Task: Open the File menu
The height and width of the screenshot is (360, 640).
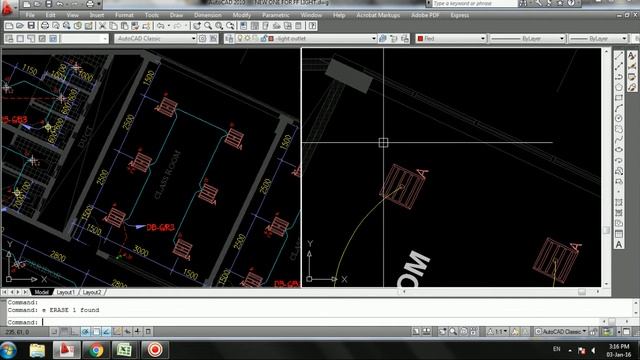Action: coord(30,15)
